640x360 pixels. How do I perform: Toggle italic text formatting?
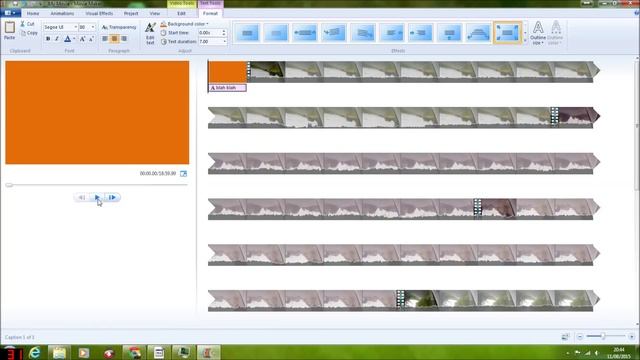[x=57, y=39]
